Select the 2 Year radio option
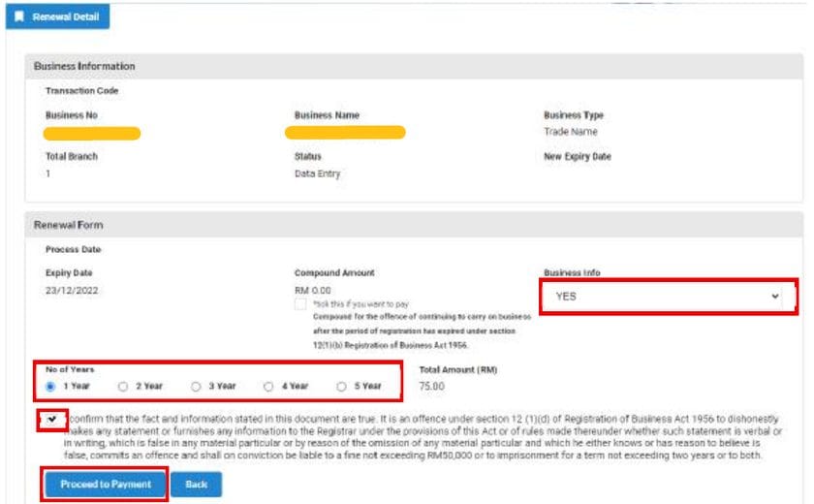 (x=123, y=386)
